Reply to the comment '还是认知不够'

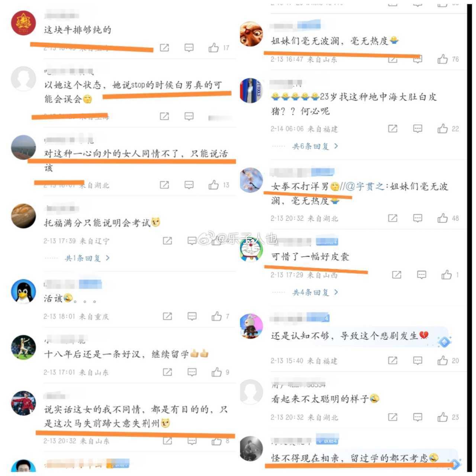click(418, 360)
